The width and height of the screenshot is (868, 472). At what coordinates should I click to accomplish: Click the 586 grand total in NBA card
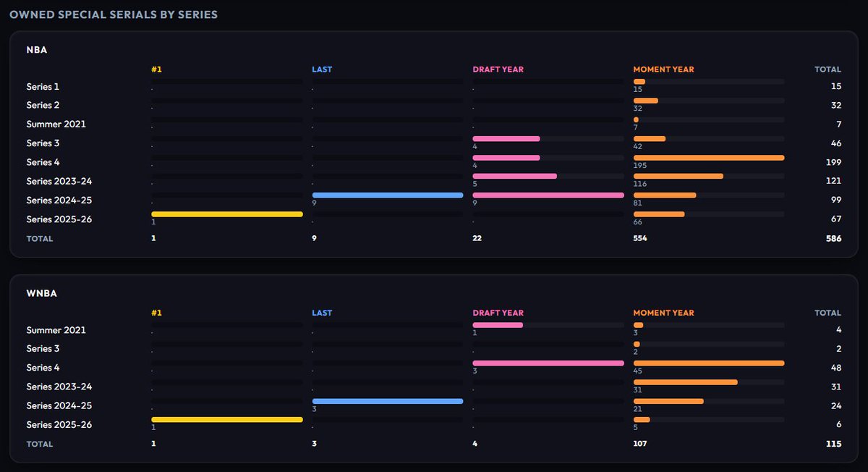tap(834, 239)
